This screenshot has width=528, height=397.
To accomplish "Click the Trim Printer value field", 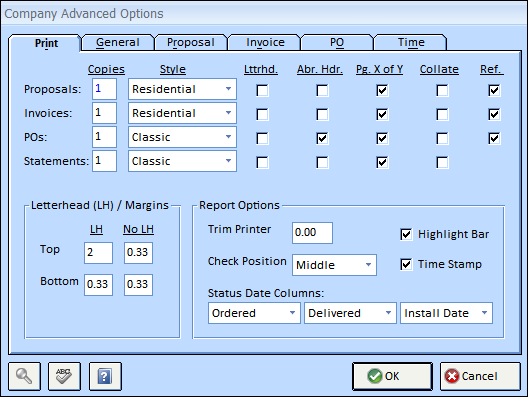I will pos(312,233).
